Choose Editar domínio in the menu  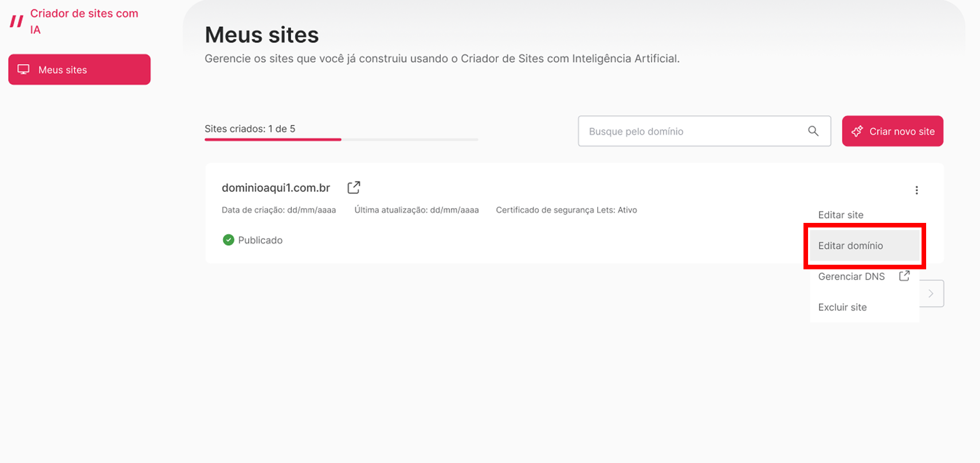coord(850,246)
